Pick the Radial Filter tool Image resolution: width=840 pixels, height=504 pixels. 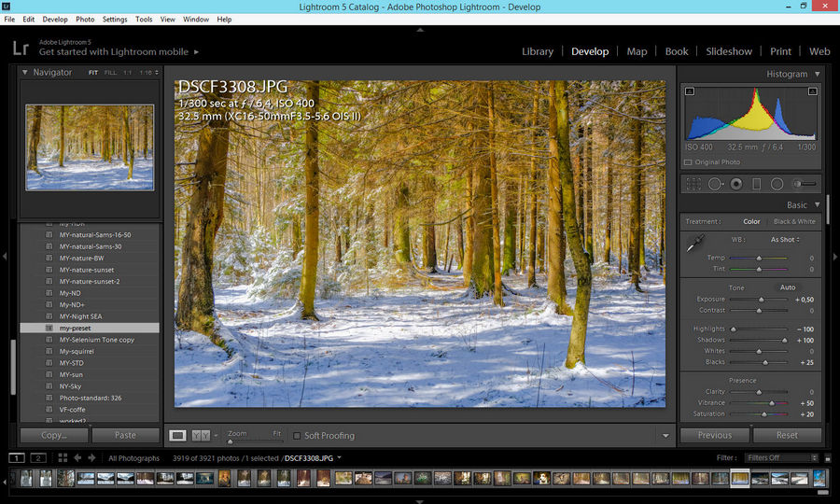click(777, 185)
